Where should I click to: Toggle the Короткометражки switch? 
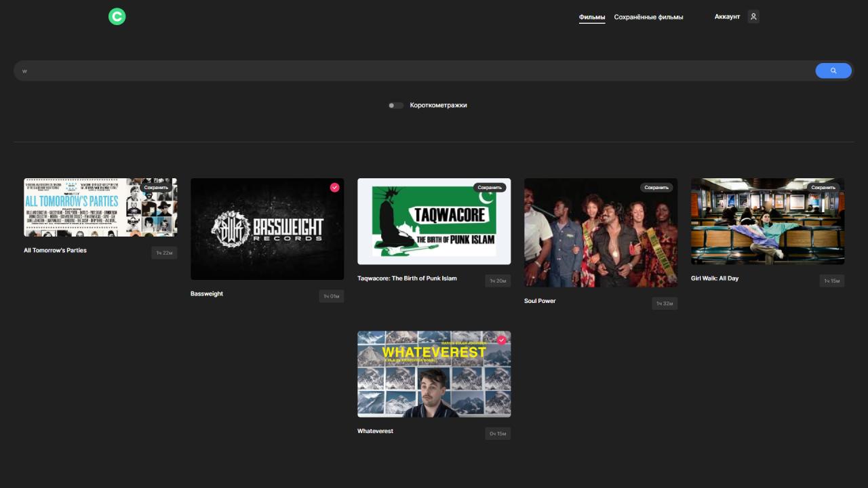click(x=396, y=105)
